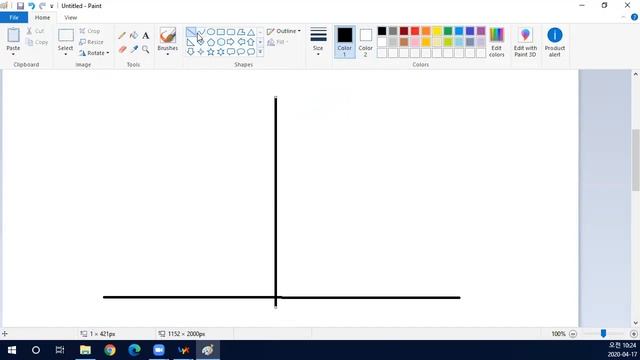The height and width of the screenshot is (360, 640).
Task: Pick the Rectangle shape
Action: 221,32
